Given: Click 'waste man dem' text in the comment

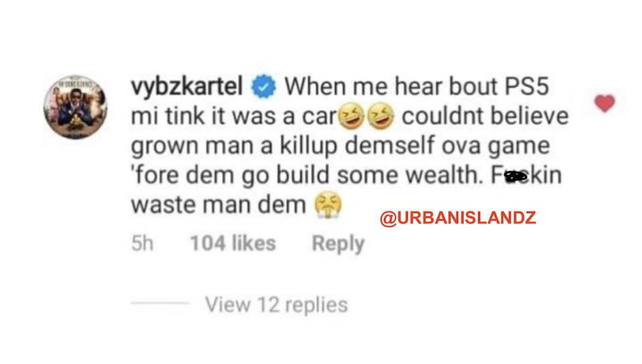Looking at the screenshot, I should point(218,205).
